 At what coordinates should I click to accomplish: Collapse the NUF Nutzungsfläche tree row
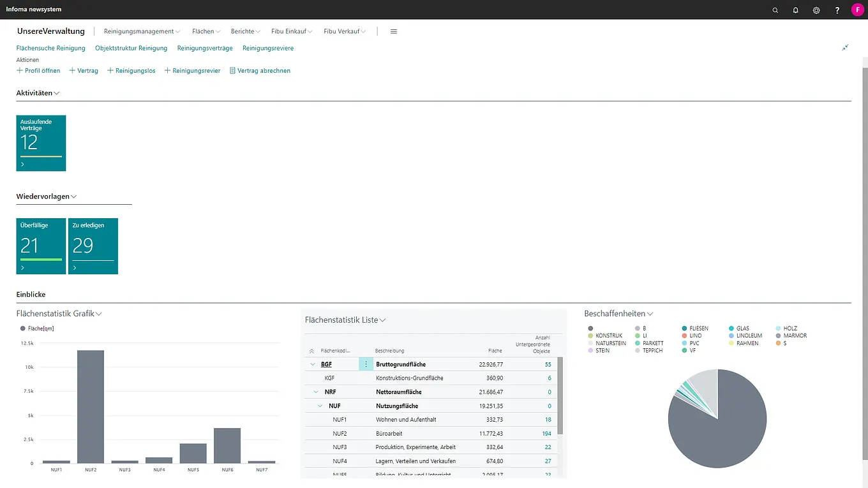[320, 406]
